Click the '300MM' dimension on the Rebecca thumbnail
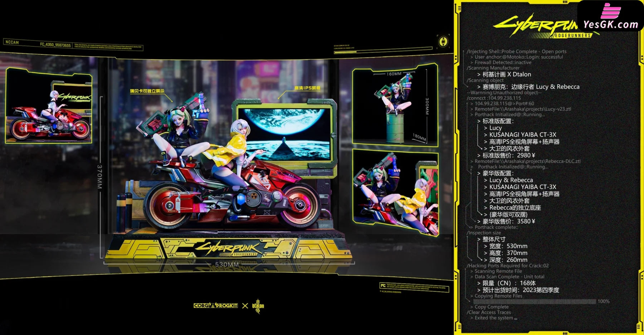Viewport: 644px width, 335px height. (427, 106)
